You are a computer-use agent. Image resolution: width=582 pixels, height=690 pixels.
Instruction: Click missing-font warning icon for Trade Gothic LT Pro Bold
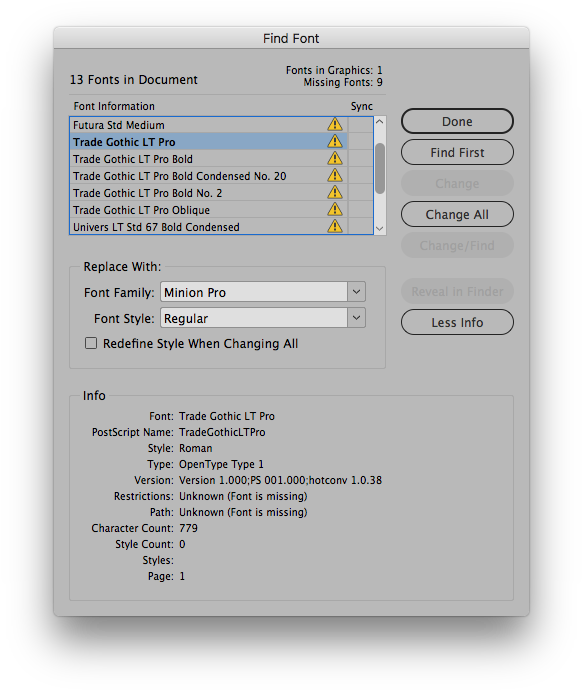pos(335,158)
